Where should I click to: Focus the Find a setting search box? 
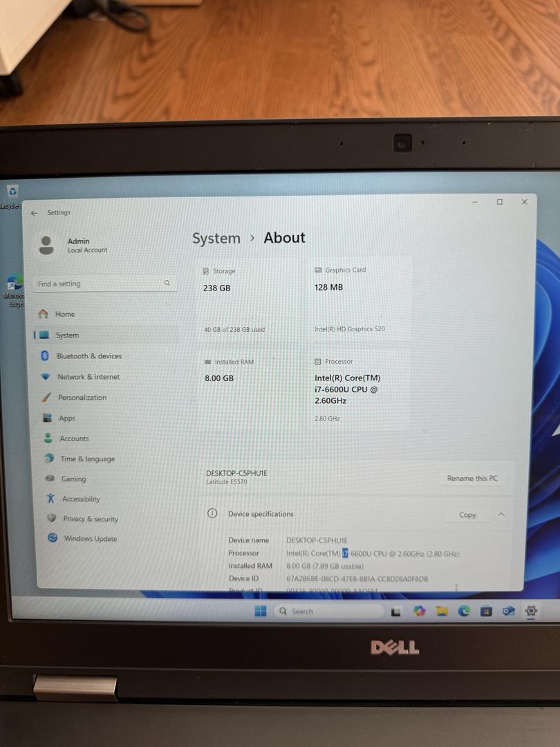104,284
